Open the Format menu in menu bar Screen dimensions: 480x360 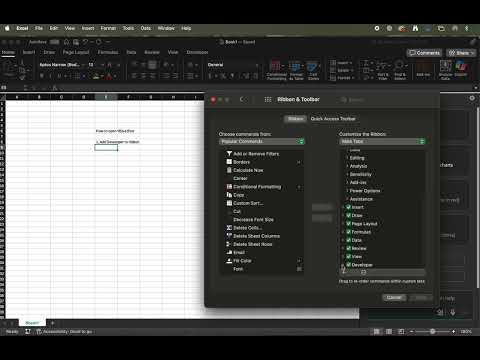[x=108, y=28]
